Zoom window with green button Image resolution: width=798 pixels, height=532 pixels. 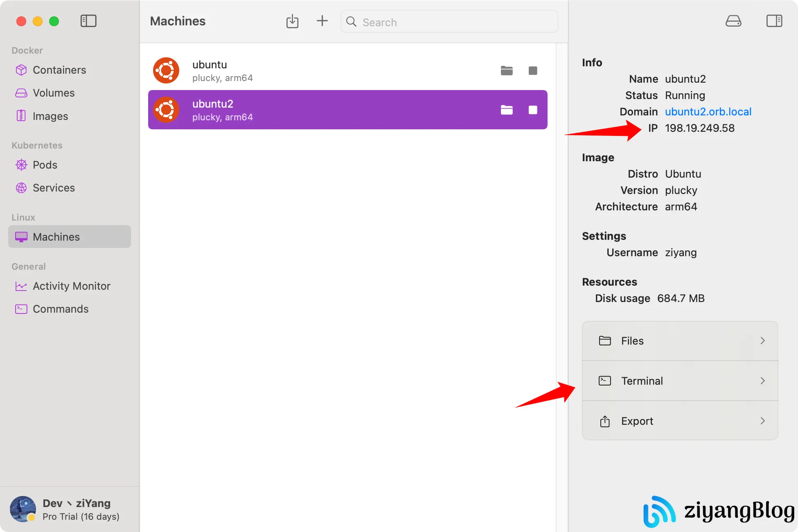pos(54,21)
